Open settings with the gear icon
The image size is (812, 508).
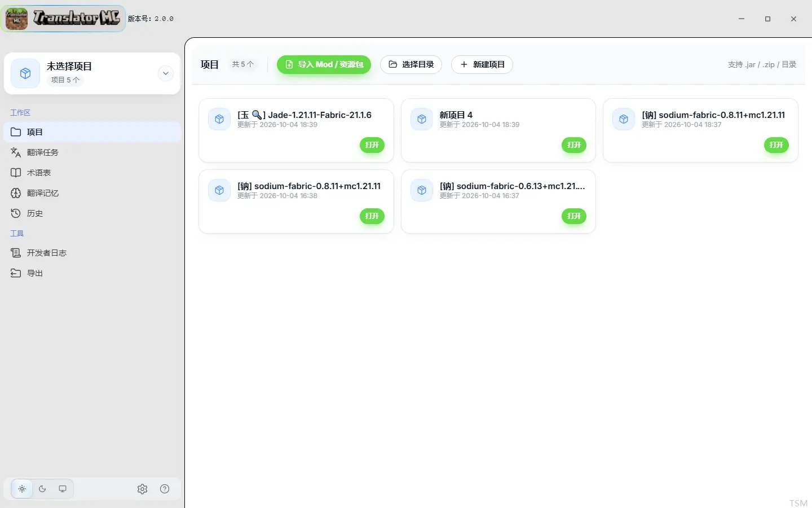(x=142, y=489)
